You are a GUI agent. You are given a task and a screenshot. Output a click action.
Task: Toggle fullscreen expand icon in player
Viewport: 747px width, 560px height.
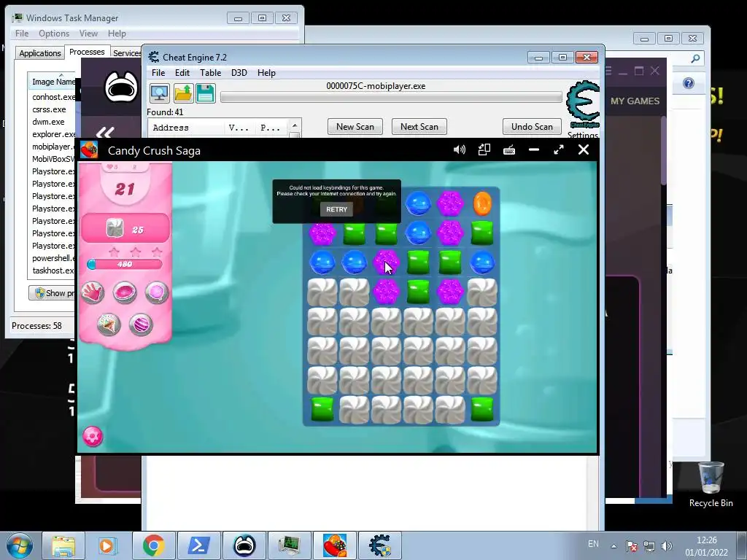pyautogui.click(x=559, y=150)
